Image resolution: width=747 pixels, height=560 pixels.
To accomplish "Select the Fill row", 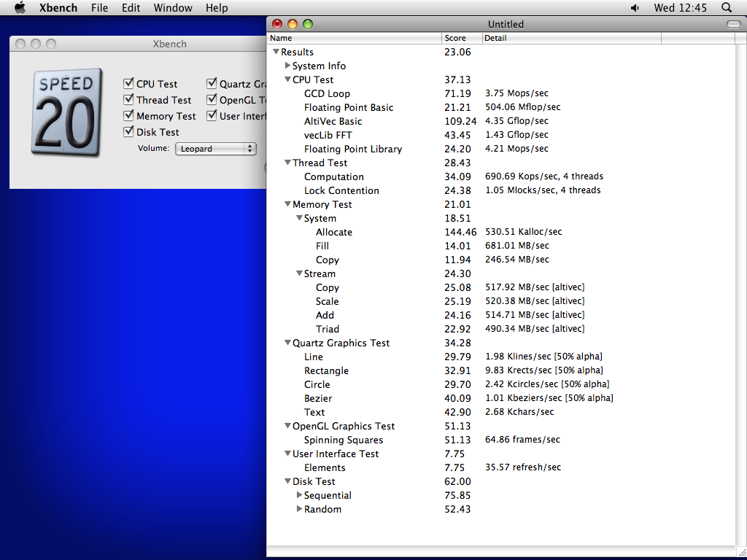I will (500, 246).
